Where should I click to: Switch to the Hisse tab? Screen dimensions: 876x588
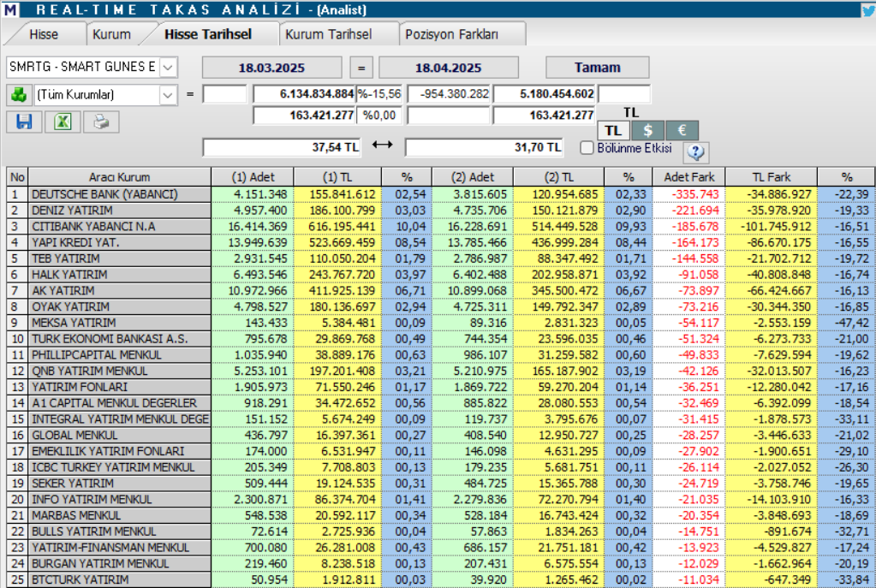click(44, 34)
